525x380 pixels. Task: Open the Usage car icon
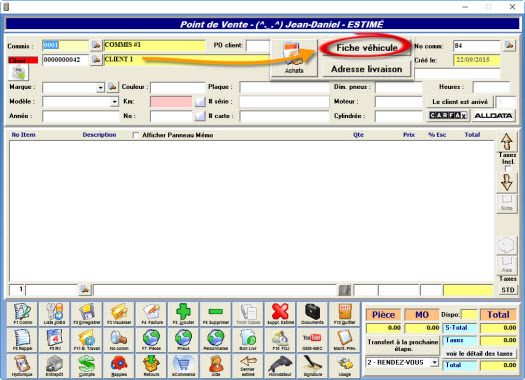click(345, 366)
